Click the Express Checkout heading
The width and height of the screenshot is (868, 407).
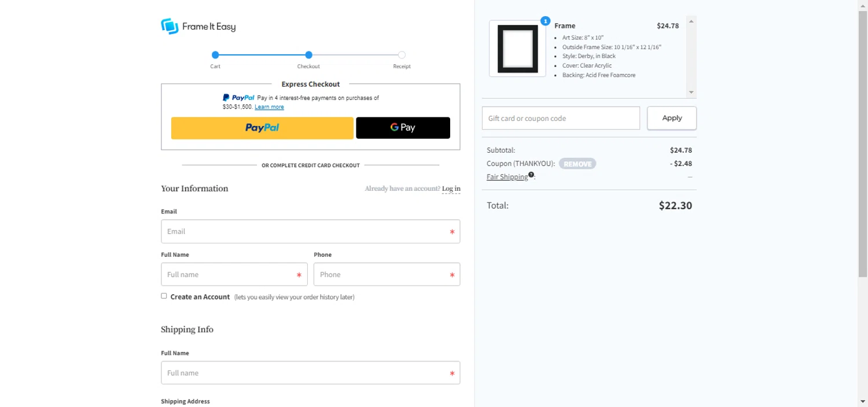[311, 84]
